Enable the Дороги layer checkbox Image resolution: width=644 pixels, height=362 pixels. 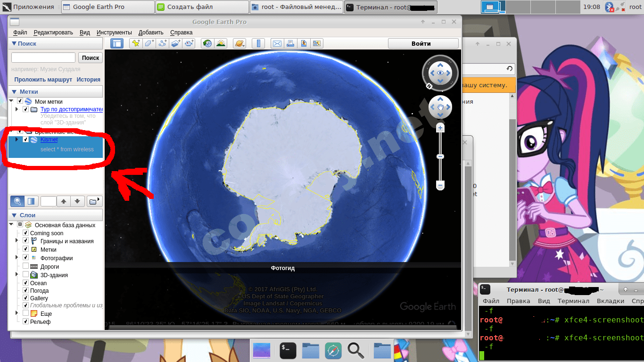(x=26, y=266)
